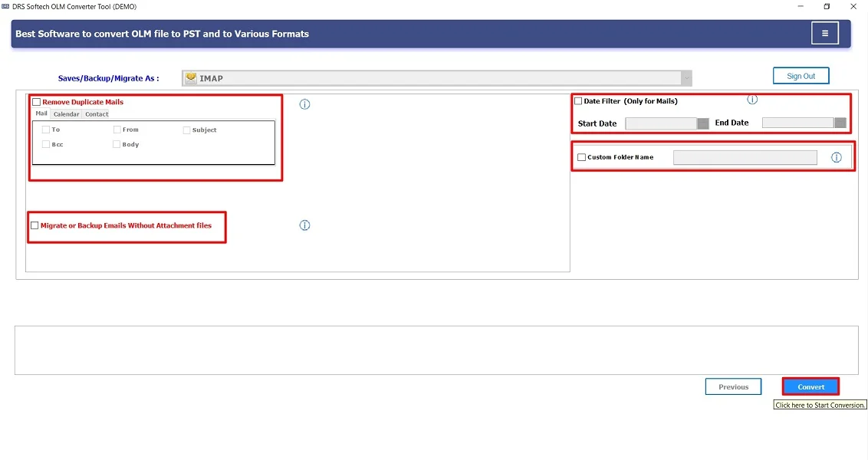The image size is (868, 460).
Task: Click the info icon next to Date Filter
Action: (752, 99)
